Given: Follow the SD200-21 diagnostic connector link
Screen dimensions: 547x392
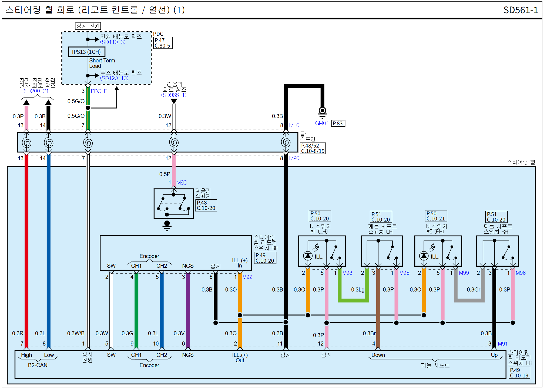Looking at the screenshot, I should 36,91.
